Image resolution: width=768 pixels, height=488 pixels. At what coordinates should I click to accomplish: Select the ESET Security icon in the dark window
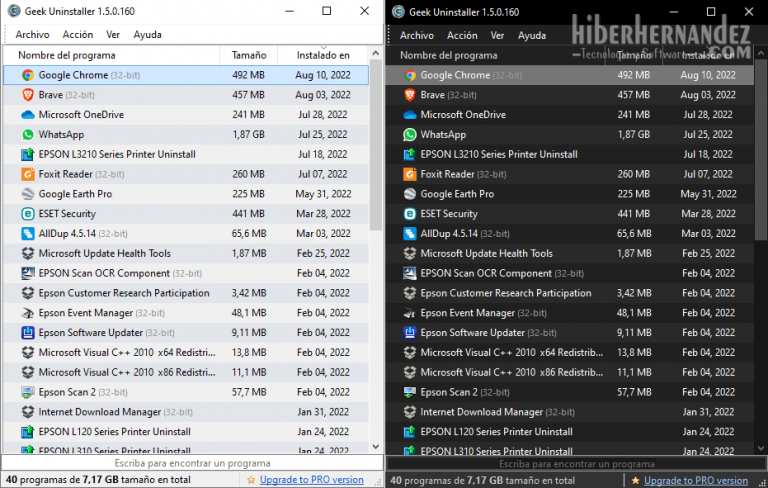coord(410,214)
